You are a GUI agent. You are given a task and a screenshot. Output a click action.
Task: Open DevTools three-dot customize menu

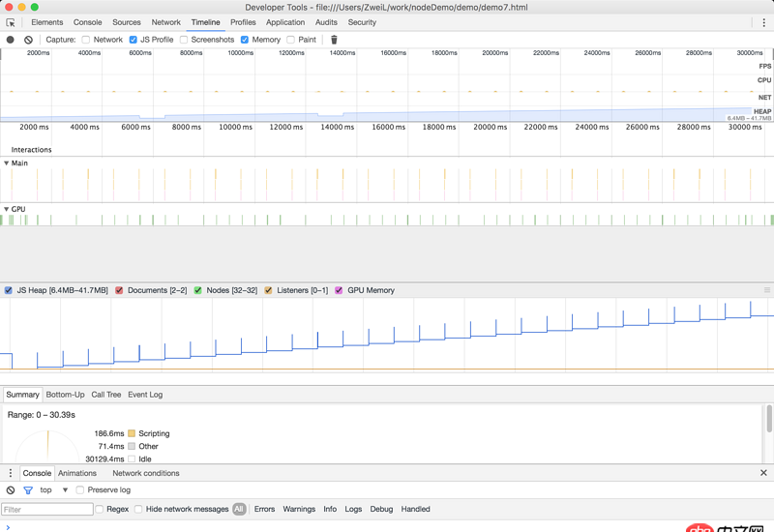click(x=763, y=22)
